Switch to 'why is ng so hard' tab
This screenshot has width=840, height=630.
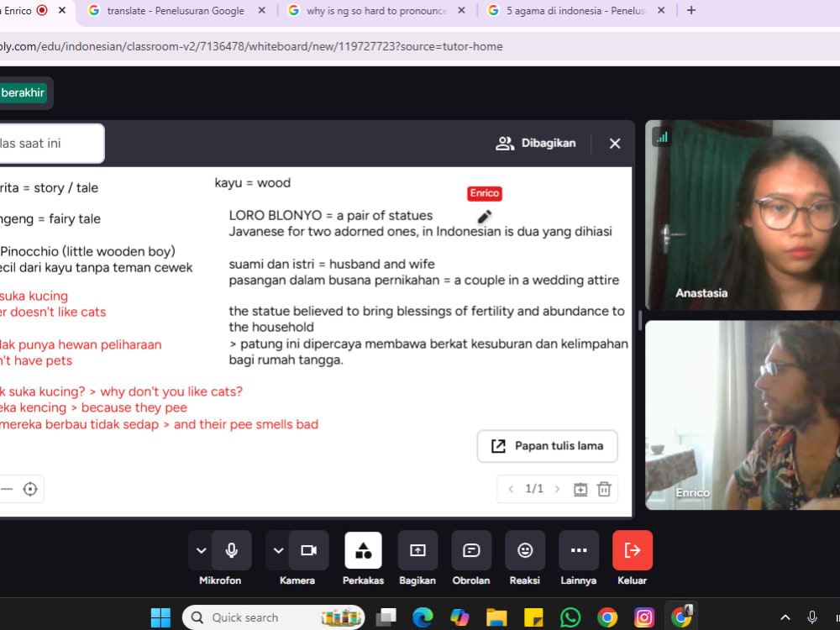pos(376,11)
